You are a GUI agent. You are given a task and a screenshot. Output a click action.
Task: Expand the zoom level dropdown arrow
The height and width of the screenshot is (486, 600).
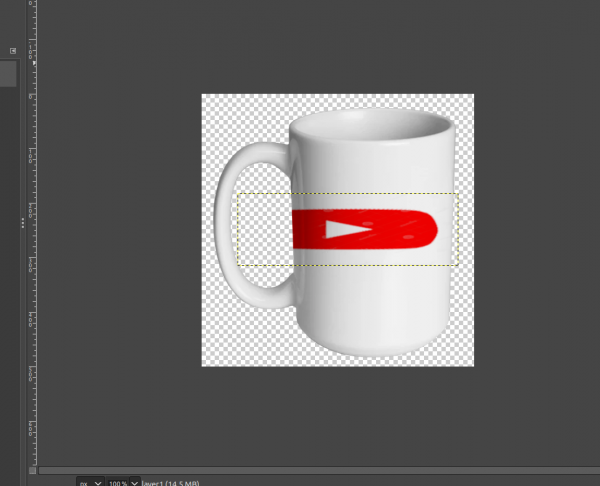[135, 483]
